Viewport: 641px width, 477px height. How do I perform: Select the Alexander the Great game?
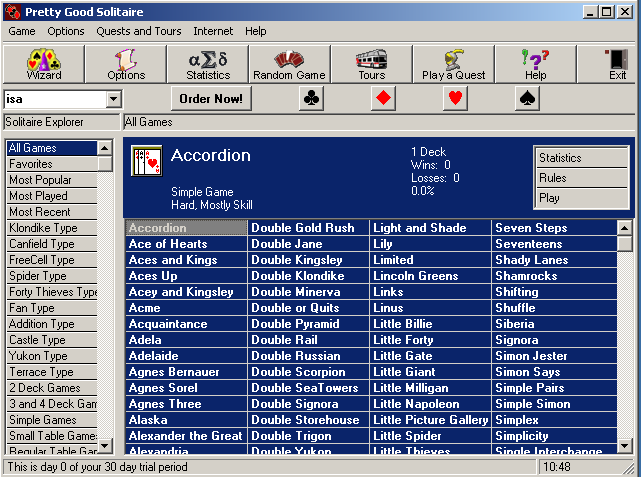click(x=186, y=436)
